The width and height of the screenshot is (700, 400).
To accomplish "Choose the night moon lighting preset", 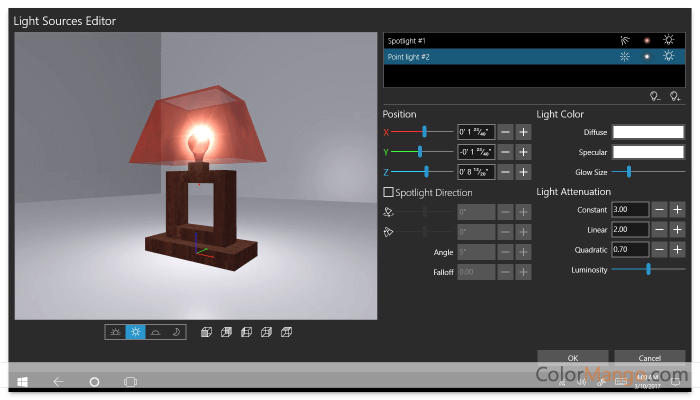I will [176, 332].
